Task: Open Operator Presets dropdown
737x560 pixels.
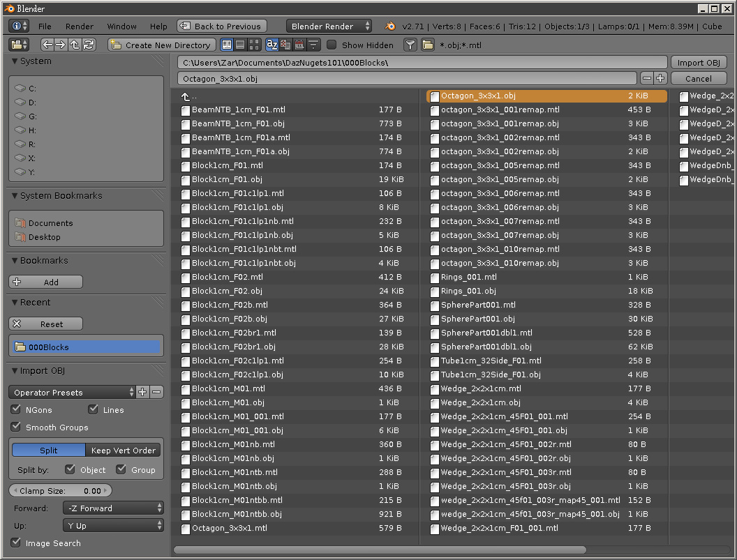Action: (72, 392)
